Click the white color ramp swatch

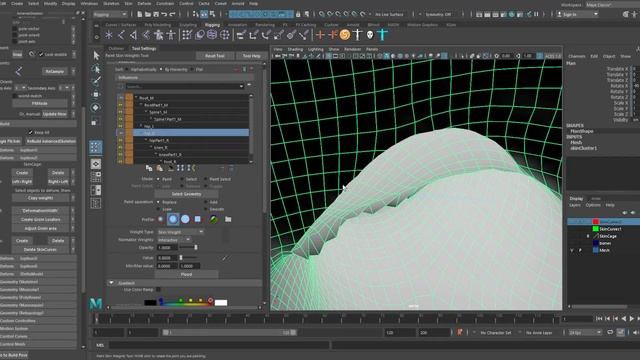tap(221, 302)
